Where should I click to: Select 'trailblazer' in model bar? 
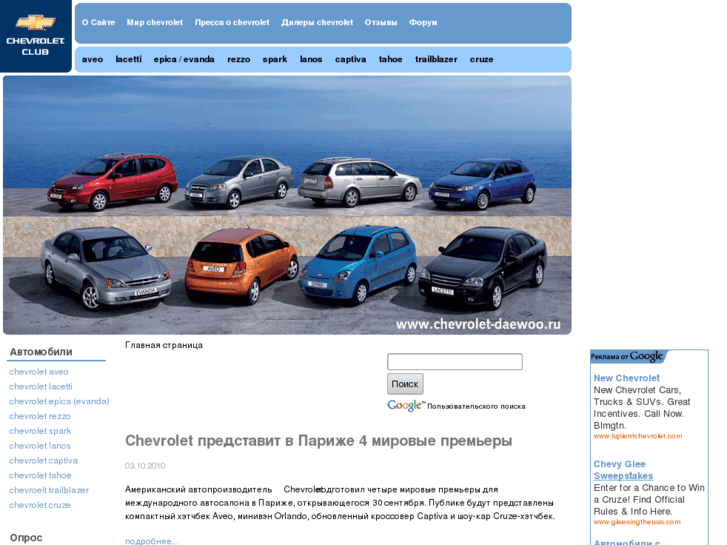point(436,59)
